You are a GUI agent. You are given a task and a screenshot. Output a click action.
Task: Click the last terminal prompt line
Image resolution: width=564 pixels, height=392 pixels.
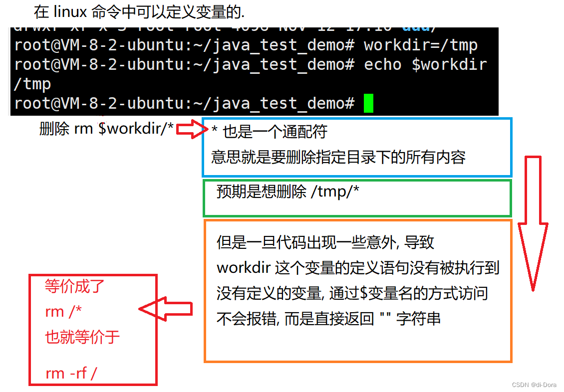pos(194,103)
